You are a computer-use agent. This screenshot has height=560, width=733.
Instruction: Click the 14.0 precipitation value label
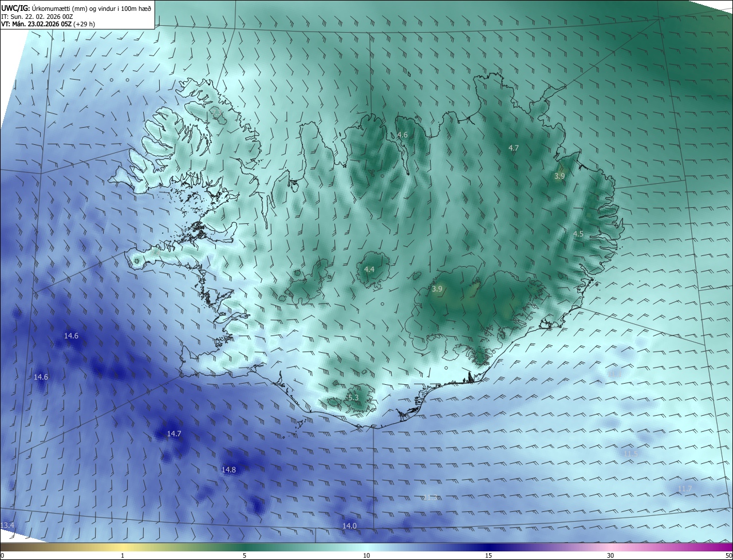tap(349, 526)
